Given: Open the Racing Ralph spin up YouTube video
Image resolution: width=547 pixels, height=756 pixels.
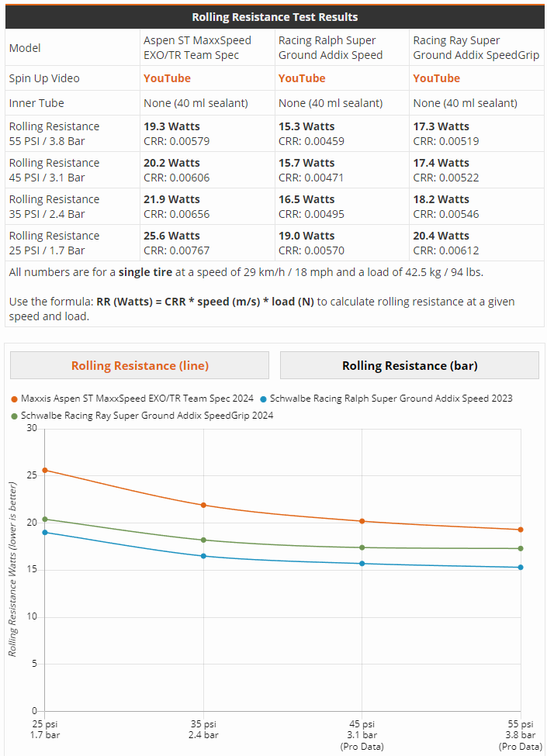Looking at the screenshot, I should 302,78.
